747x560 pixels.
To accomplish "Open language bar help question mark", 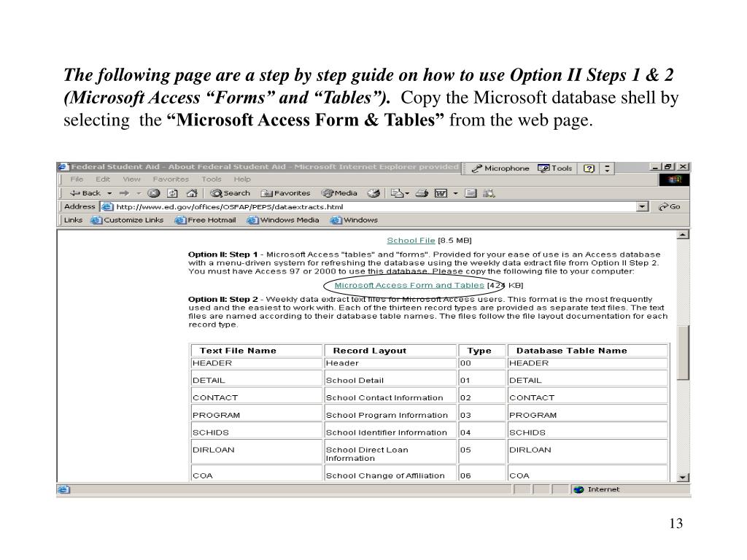I will (x=589, y=168).
